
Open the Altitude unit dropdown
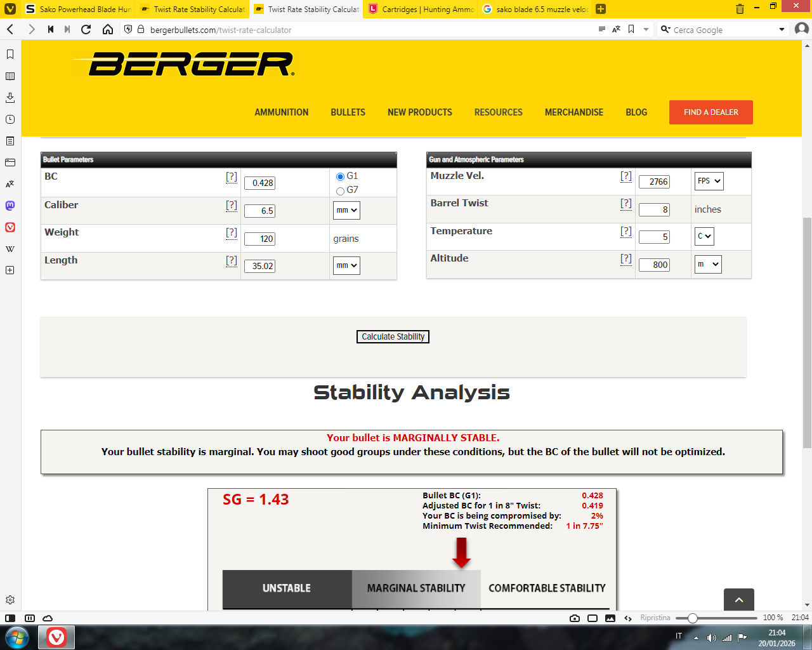pyautogui.click(x=708, y=264)
